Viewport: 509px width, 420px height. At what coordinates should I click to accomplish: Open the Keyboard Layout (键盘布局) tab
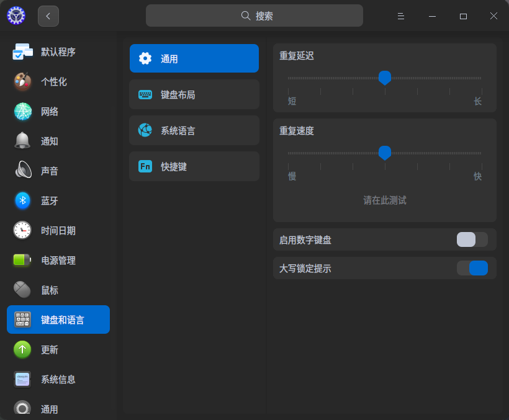pyautogui.click(x=194, y=95)
